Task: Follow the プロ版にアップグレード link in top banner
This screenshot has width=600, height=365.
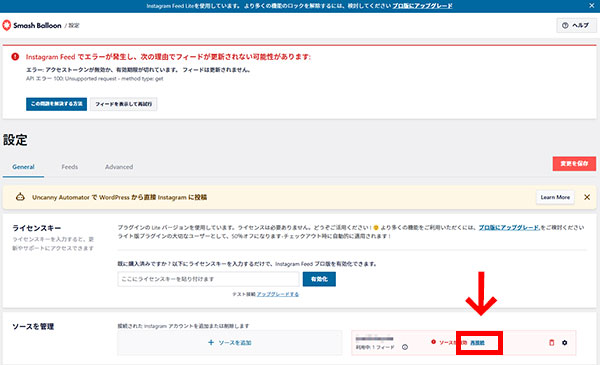Action: 422,6
